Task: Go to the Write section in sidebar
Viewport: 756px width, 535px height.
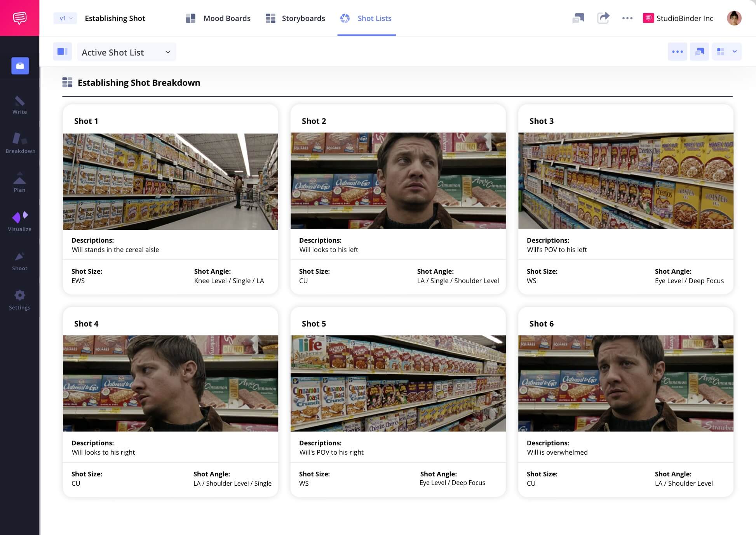Action: click(19, 105)
